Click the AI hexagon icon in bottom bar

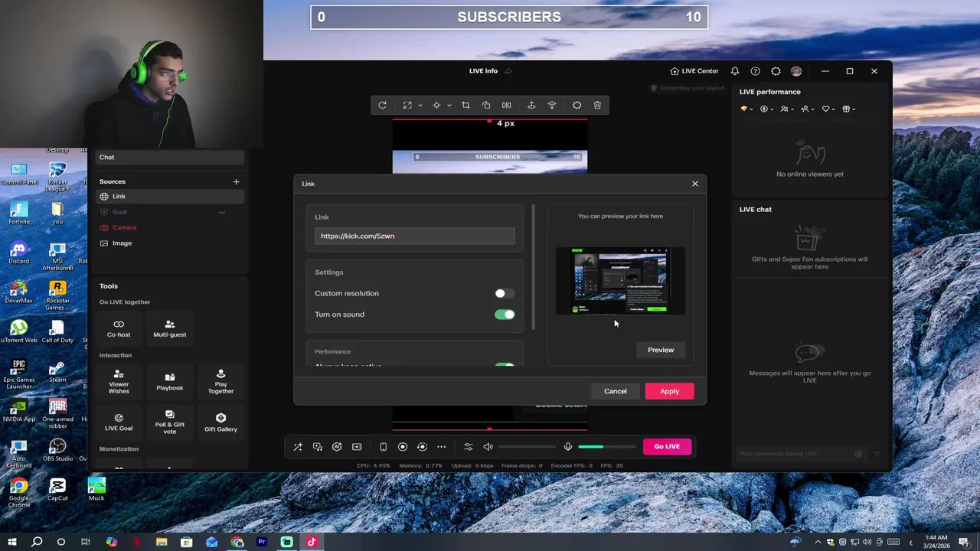click(337, 447)
